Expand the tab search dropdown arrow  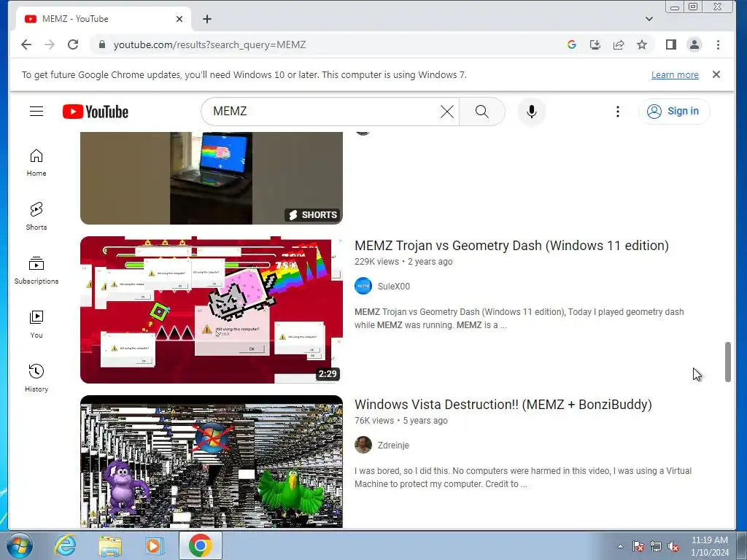pos(649,19)
